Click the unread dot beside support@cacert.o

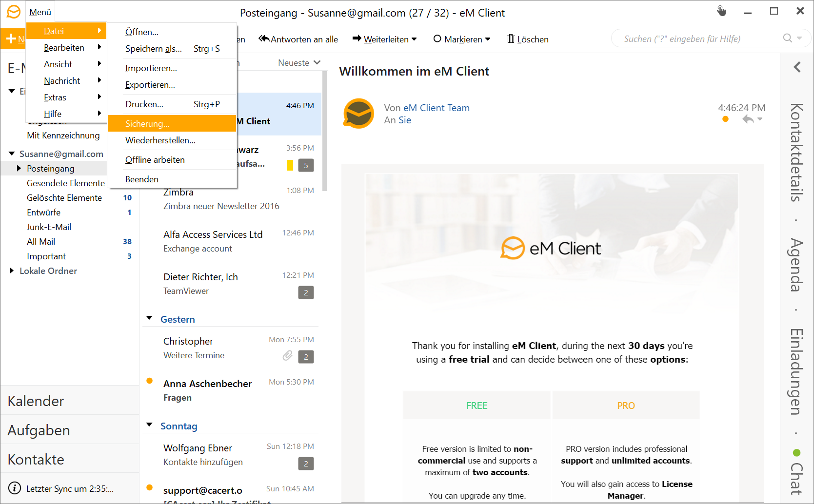click(x=150, y=487)
